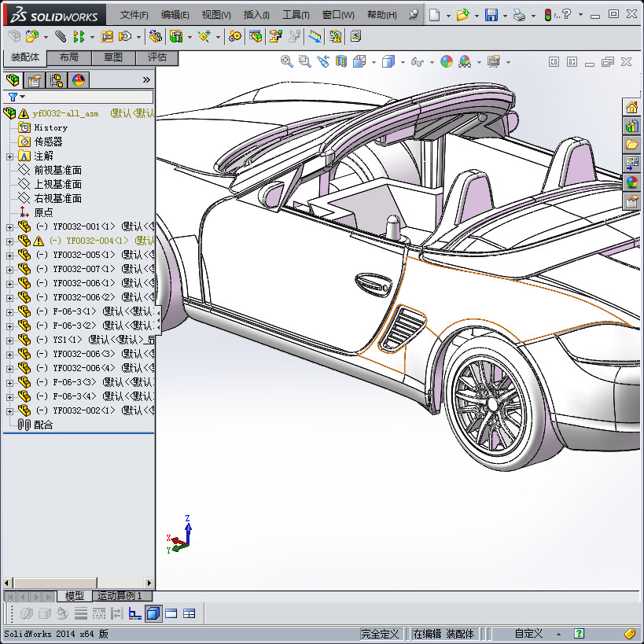644x644 pixels.
Task: Click the Appearances color ball in the right task pane
Action: pyautogui.click(x=632, y=182)
